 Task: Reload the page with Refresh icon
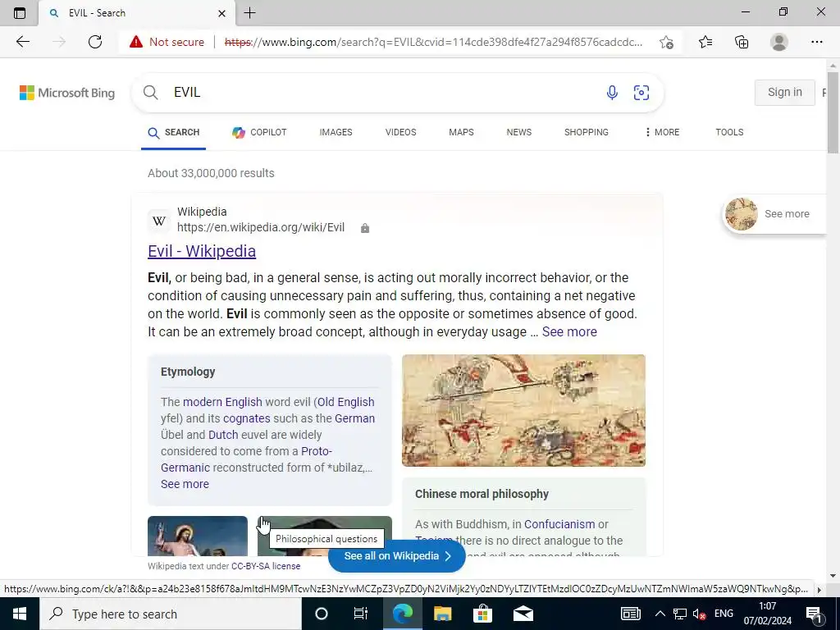(x=95, y=42)
